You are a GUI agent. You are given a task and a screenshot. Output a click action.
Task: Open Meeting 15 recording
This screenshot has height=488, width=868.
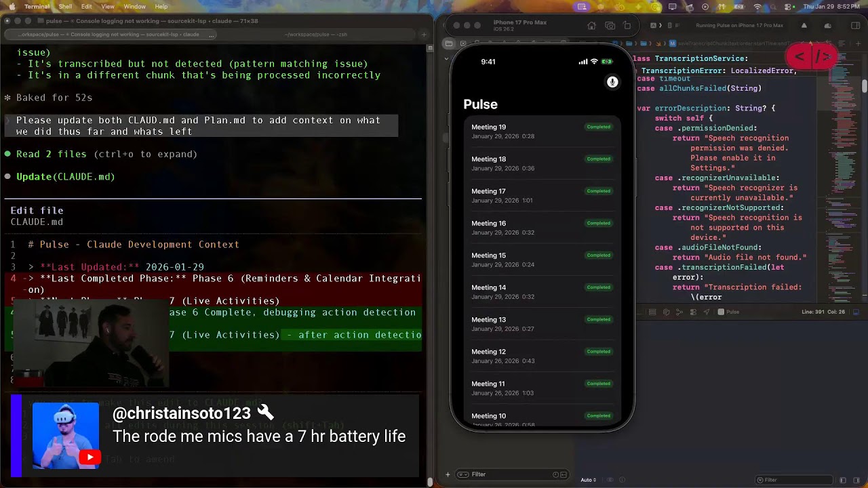coord(541,260)
